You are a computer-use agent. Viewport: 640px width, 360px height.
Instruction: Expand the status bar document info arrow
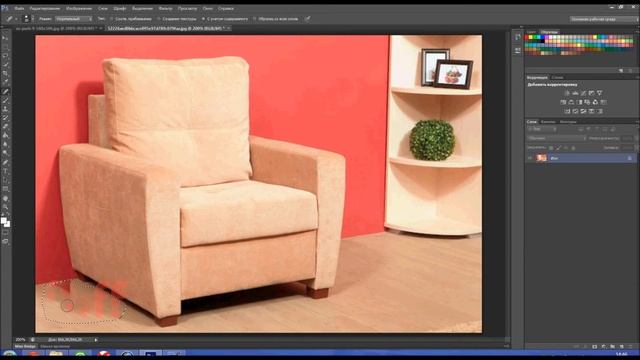point(96,340)
